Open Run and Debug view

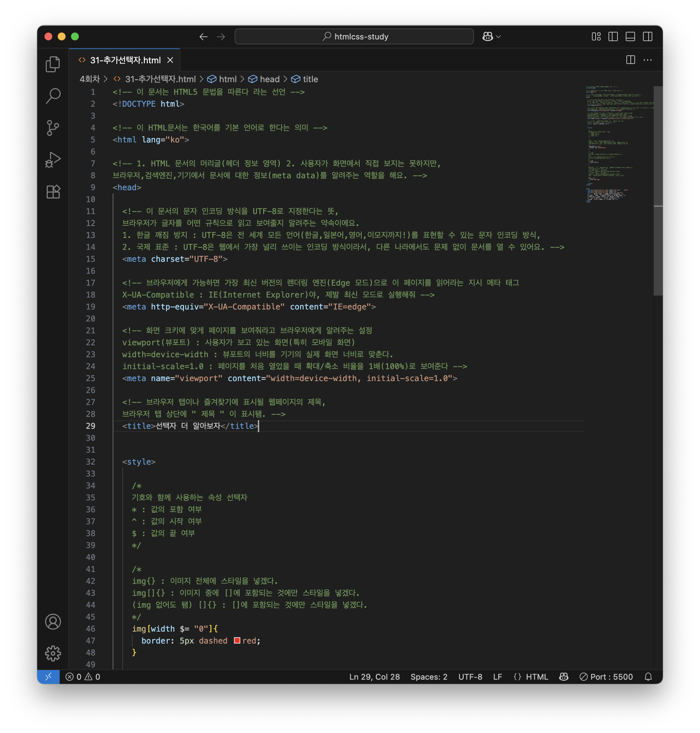coord(53,160)
